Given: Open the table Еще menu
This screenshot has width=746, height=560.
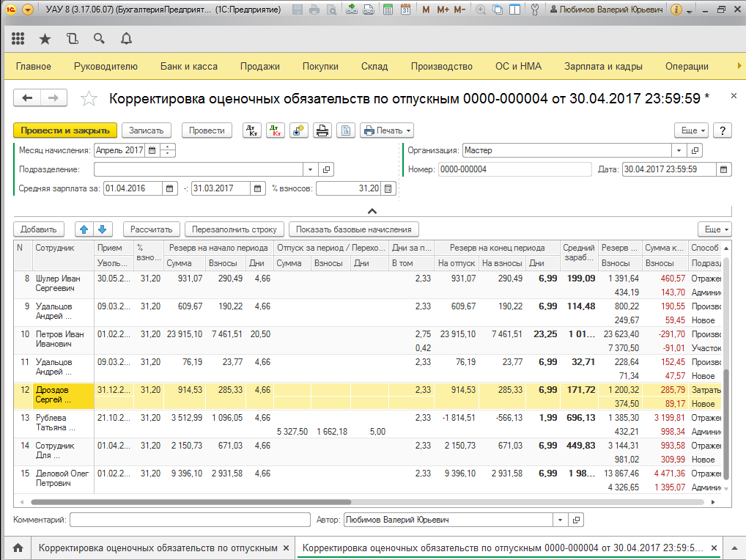Looking at the screenshot, I should coord(714,229).
